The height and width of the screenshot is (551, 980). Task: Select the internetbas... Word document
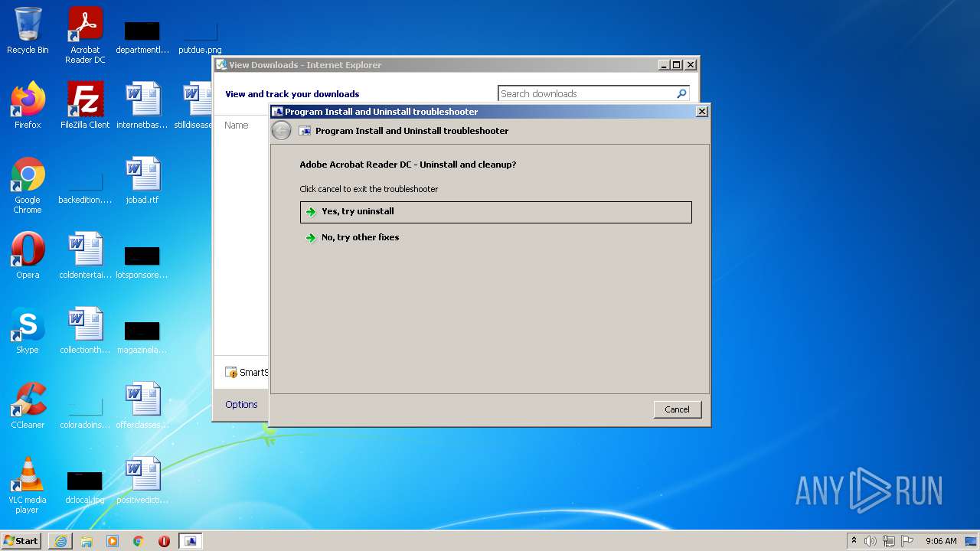click(x=142, y=106)
